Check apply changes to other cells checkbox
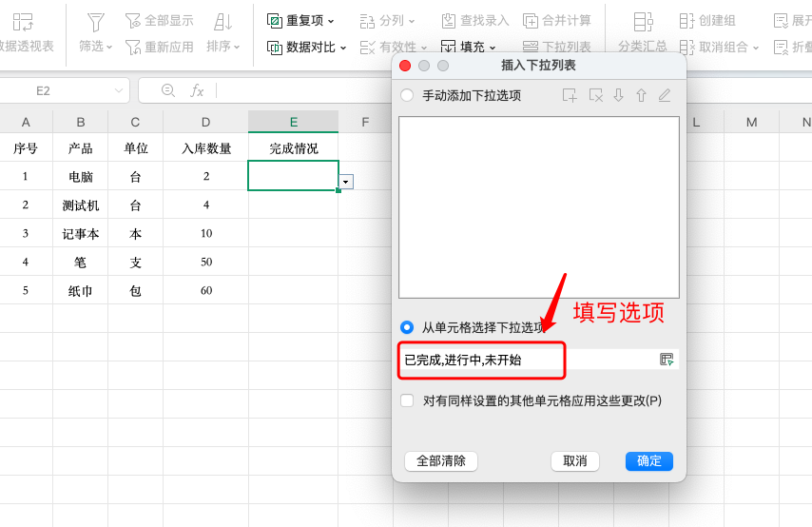812x527 pixels. [x=407, y=400]
